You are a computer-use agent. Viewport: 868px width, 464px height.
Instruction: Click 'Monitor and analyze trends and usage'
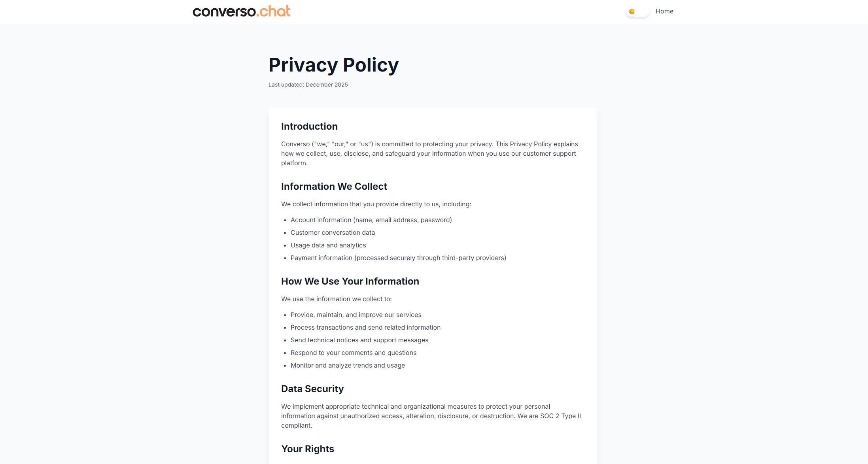coord(348,365)
